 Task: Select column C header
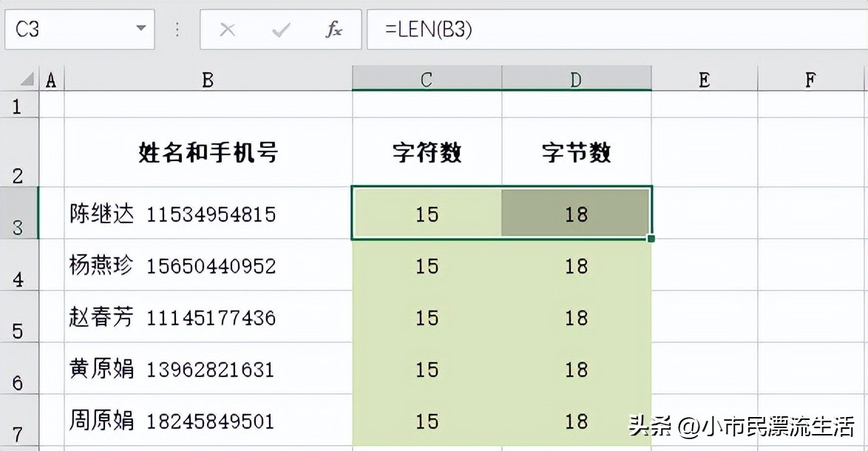click(x=427, y=79)
